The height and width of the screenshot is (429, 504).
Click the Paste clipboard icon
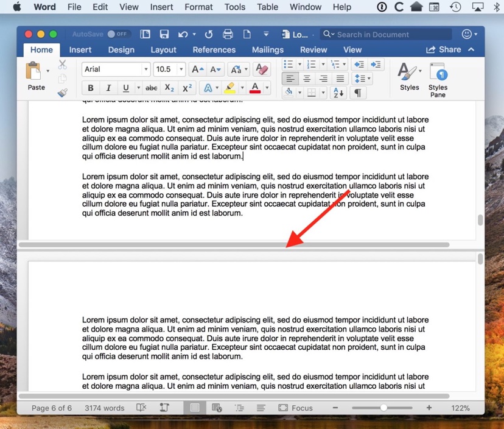pyautogui.click(x=33, y=71)
